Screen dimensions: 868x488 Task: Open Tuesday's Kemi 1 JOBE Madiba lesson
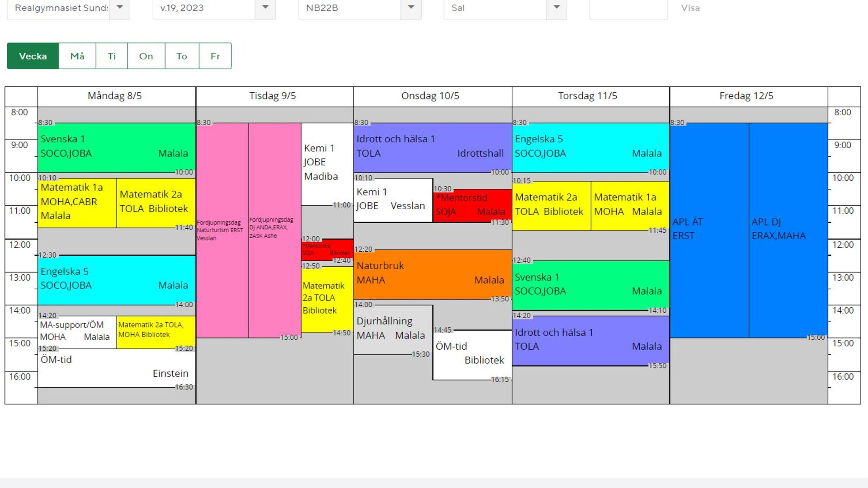point(327,164)
